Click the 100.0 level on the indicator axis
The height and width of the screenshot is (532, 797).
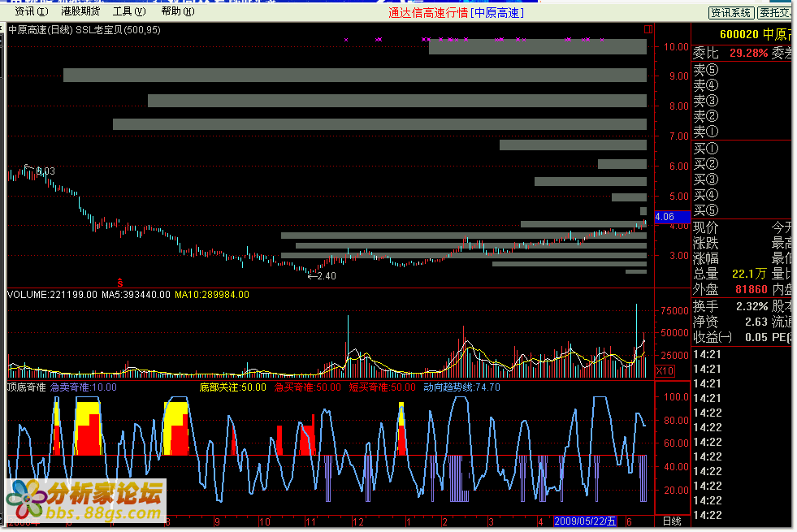point(677,397)
